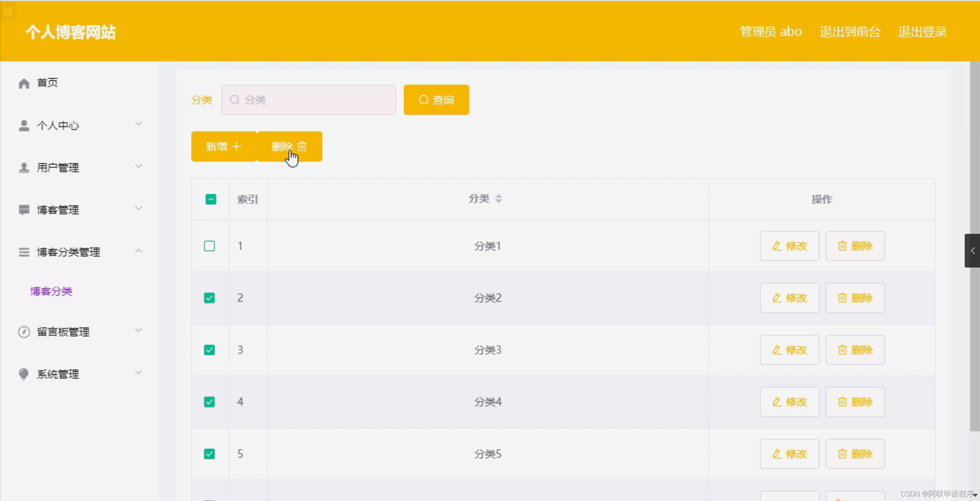
Task: Click the 博客分类管理 list icon
Action: (24, 252)
